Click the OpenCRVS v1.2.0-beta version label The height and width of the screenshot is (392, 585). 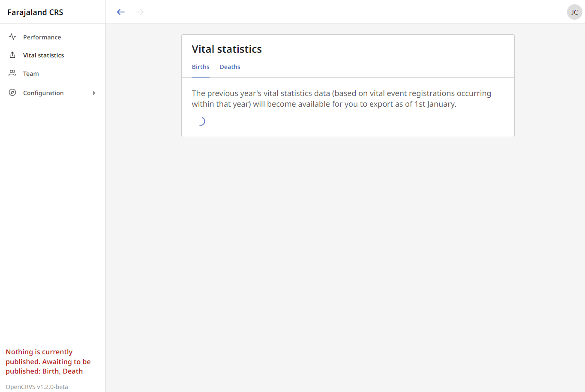(36, 386)
